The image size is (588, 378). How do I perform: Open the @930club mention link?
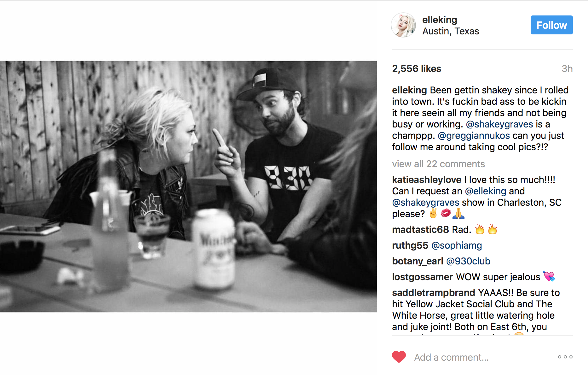(x=468, y=261)
